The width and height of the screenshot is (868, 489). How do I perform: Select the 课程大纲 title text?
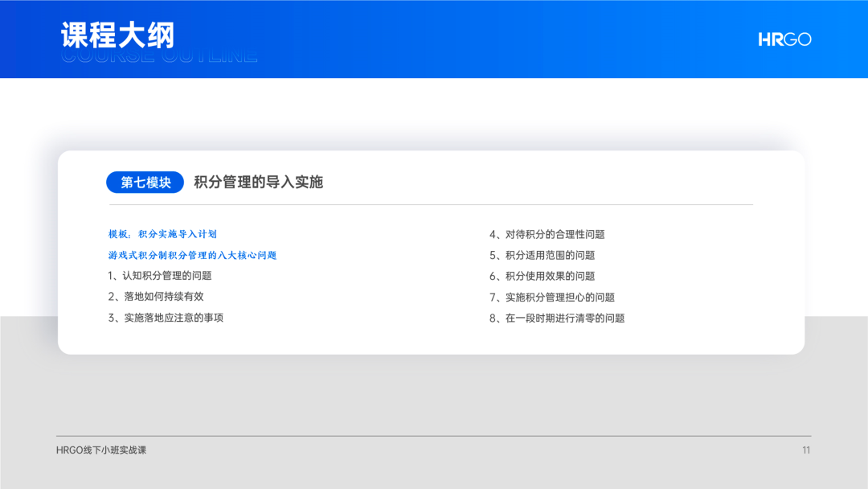pyautogui.click(x=117, y=35)
